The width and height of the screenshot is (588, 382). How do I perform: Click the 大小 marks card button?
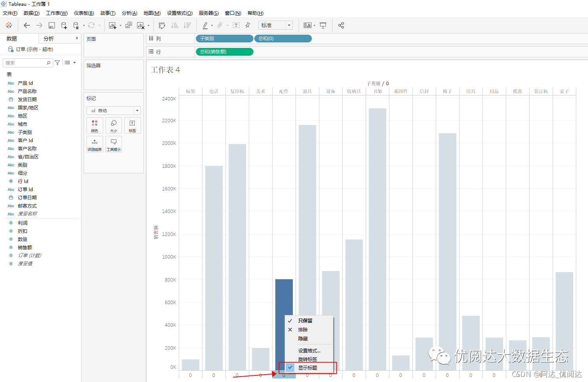[114, 126]
